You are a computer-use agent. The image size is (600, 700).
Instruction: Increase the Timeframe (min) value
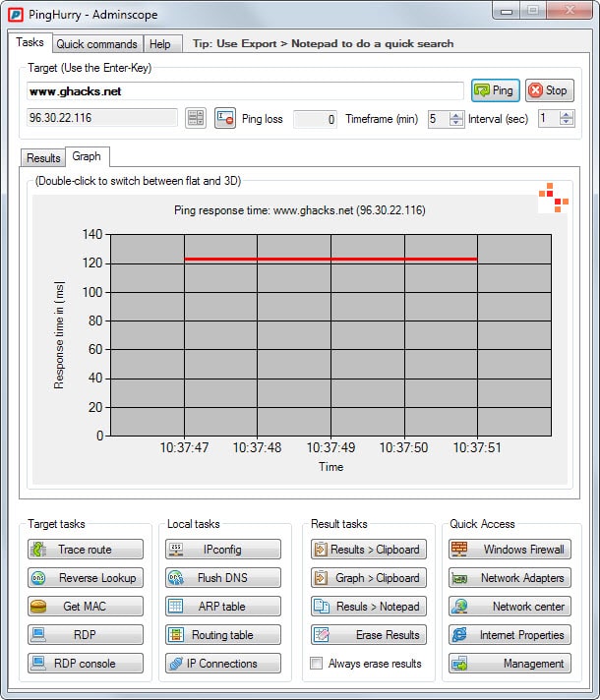click(x=455, y=115)
